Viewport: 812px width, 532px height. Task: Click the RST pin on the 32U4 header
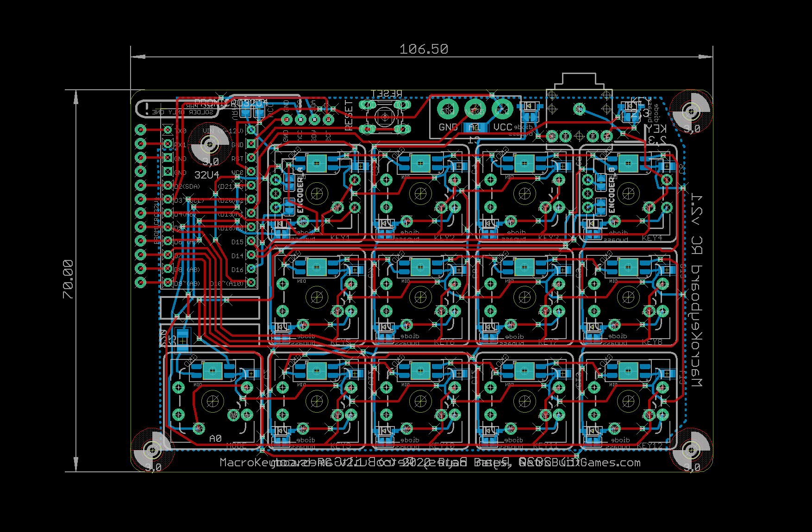[x=251, y=158]
